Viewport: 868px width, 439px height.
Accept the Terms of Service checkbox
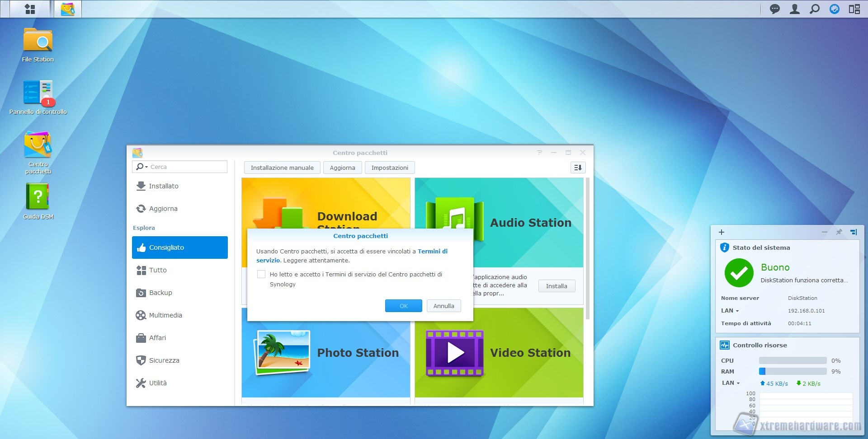(261, 274)
